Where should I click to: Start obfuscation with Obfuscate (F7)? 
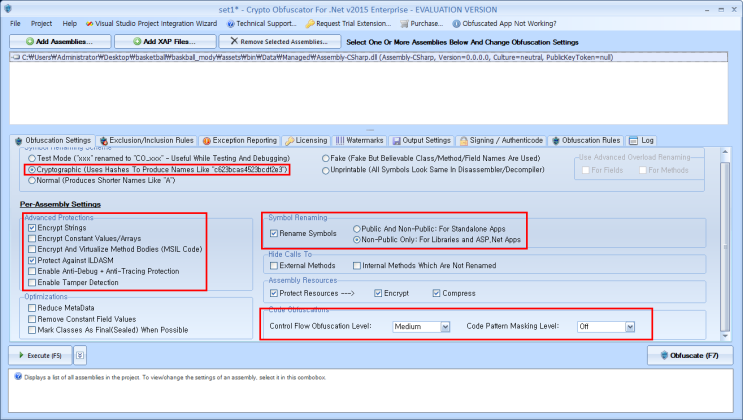(689, 355)
